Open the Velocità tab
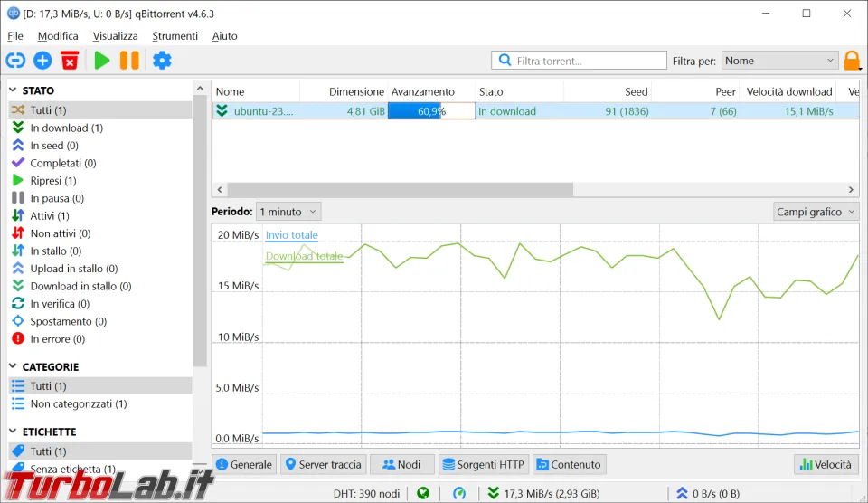 (x=826, y=464)
